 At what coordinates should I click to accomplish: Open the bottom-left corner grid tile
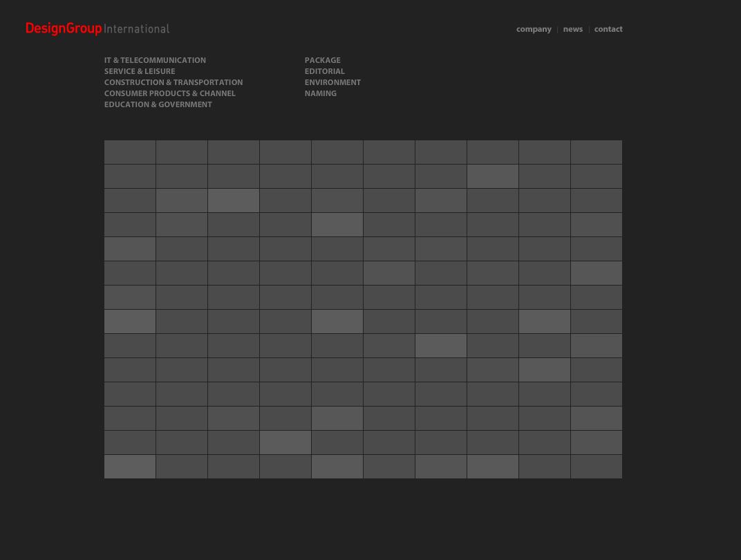pyautogui.click(x=130, y=467)
